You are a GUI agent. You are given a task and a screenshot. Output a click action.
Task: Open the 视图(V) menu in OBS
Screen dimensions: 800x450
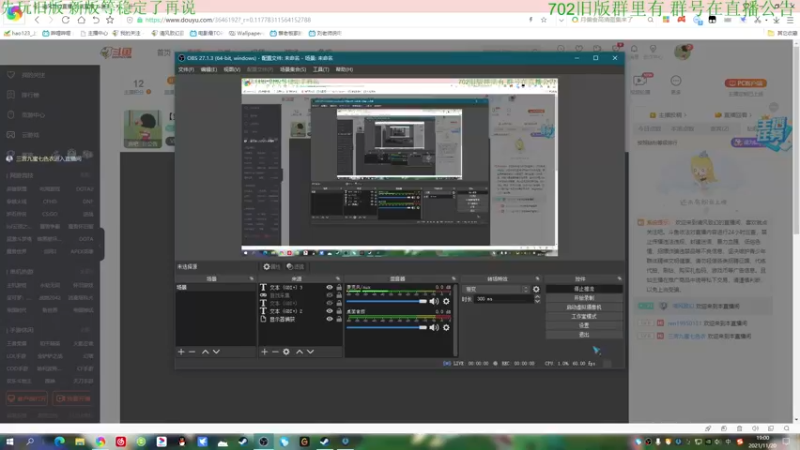(x=232, y=69)
